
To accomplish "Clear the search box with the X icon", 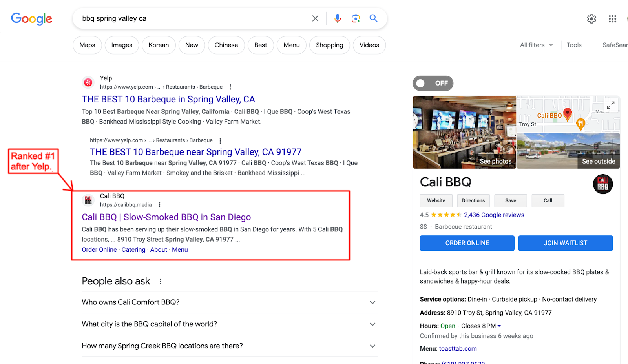I will point(315,18).
